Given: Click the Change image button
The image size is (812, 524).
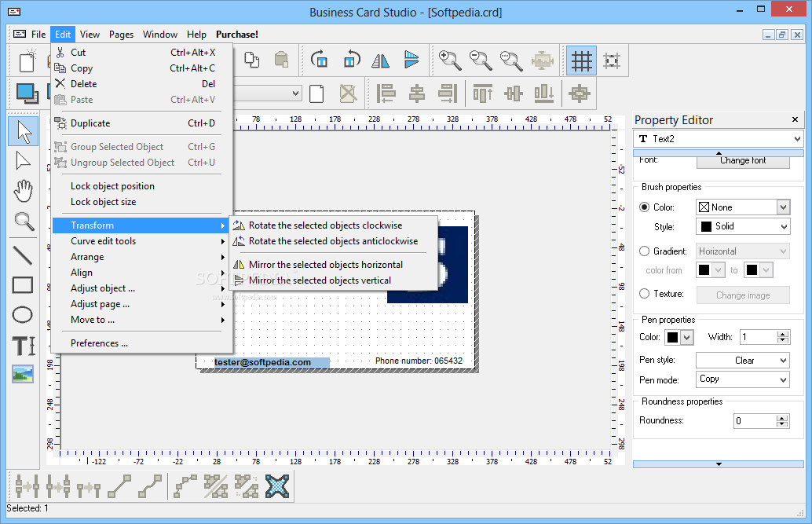Looking at the screenshot, I should pos(743,295).
